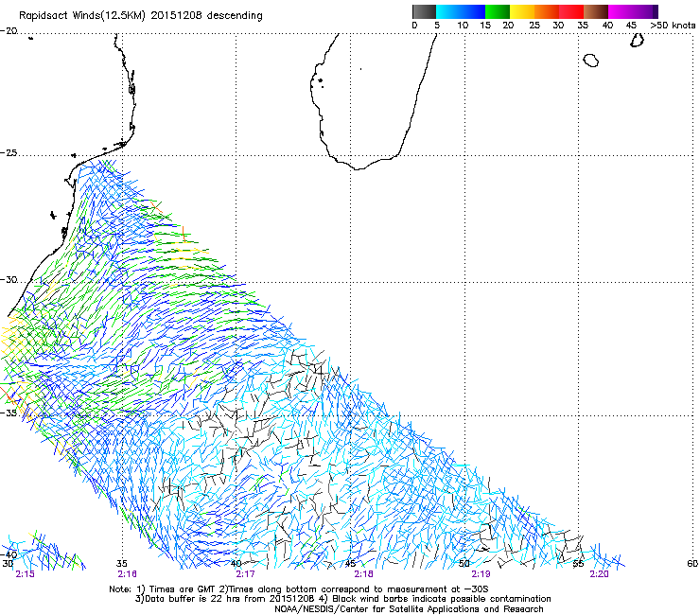Click the time label '2:20'
700x615 pixels.
599,574
